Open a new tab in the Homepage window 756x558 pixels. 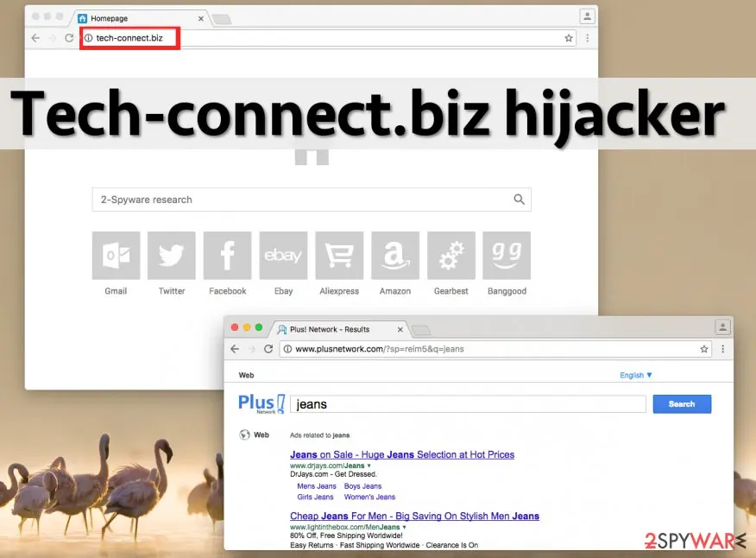[222, 19]
